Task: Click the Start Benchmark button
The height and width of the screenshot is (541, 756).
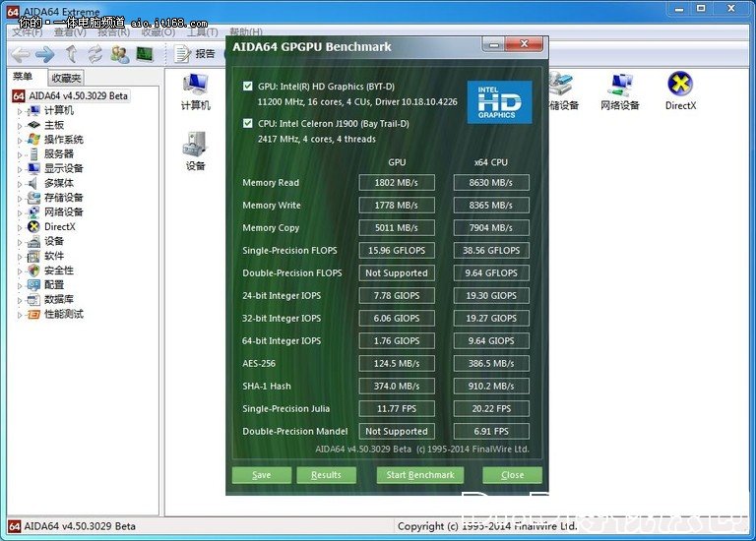Action: [420, 475]
